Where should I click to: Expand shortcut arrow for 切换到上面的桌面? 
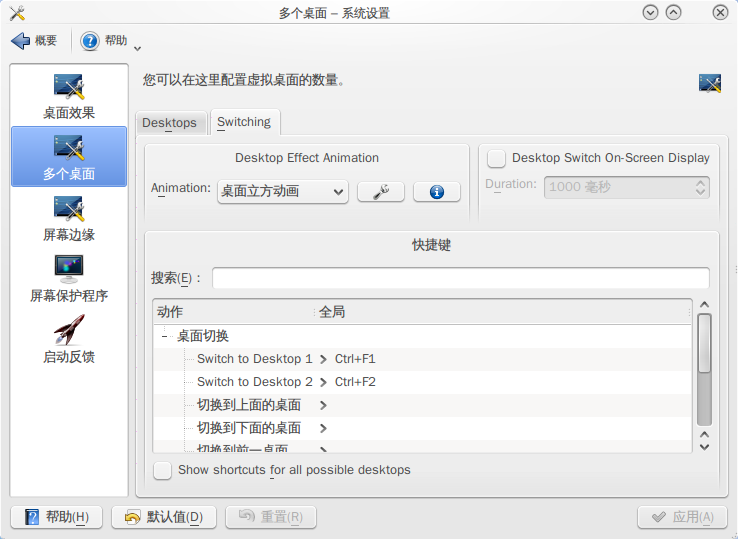point(323,405)
